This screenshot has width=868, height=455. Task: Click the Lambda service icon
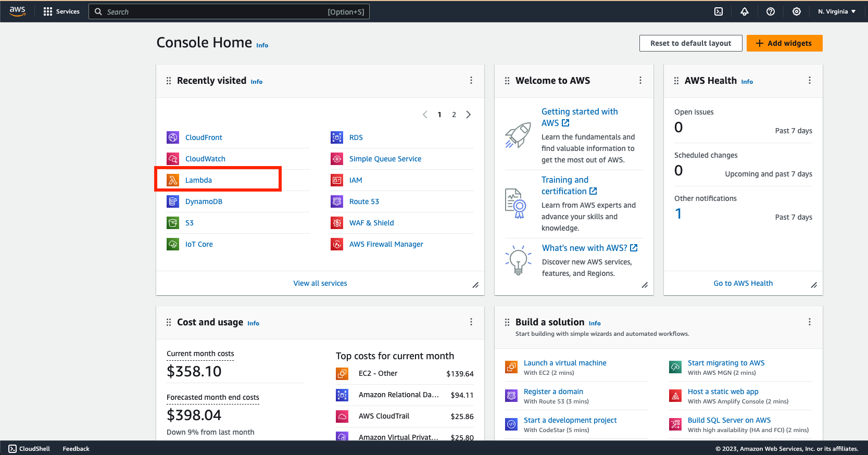(173, 180)
